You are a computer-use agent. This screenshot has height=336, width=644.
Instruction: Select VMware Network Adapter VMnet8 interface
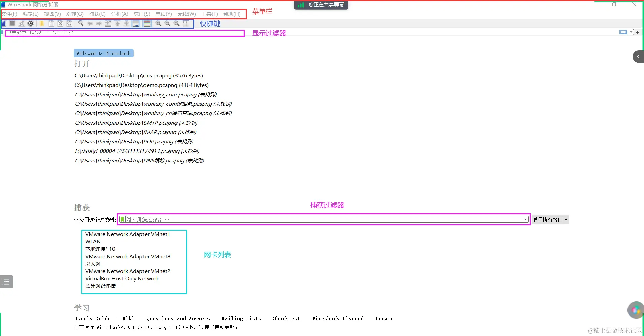[x=128, y=257]
